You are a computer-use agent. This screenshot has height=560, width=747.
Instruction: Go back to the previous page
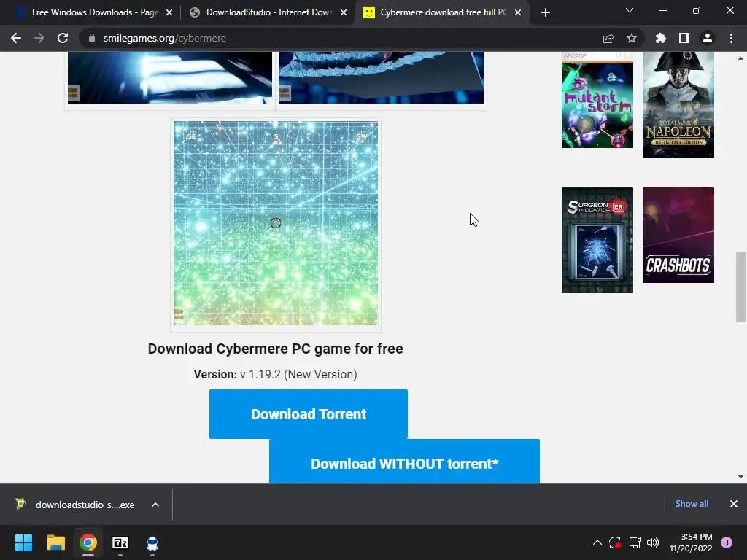point(16,38)
